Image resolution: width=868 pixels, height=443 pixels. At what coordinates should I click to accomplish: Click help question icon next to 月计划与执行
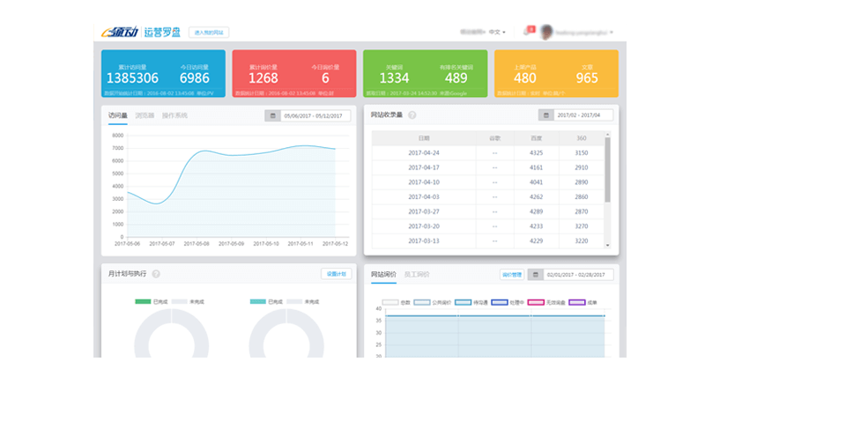(156, 274)
